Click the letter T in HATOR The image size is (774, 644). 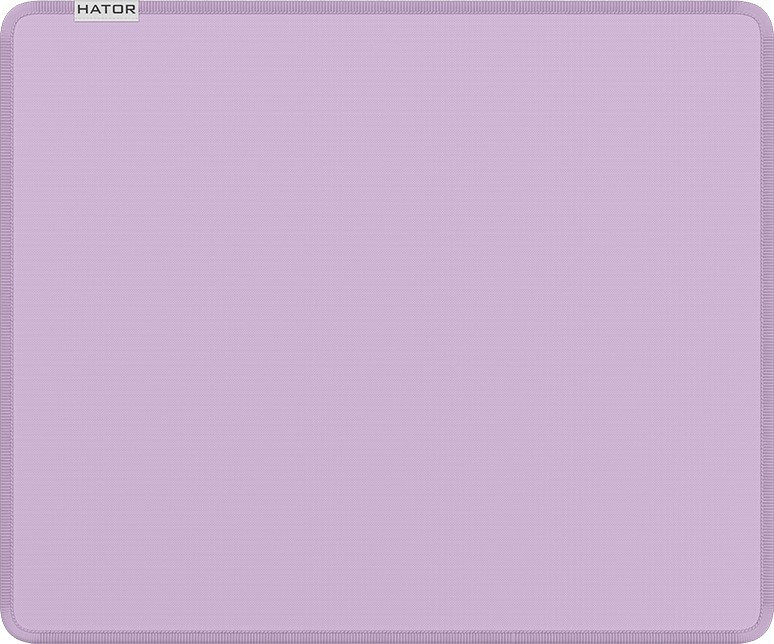point(105,11)
